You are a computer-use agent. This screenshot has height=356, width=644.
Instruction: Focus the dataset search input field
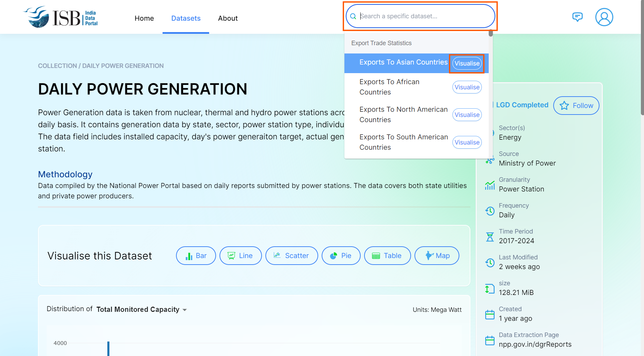coord(425,16)
